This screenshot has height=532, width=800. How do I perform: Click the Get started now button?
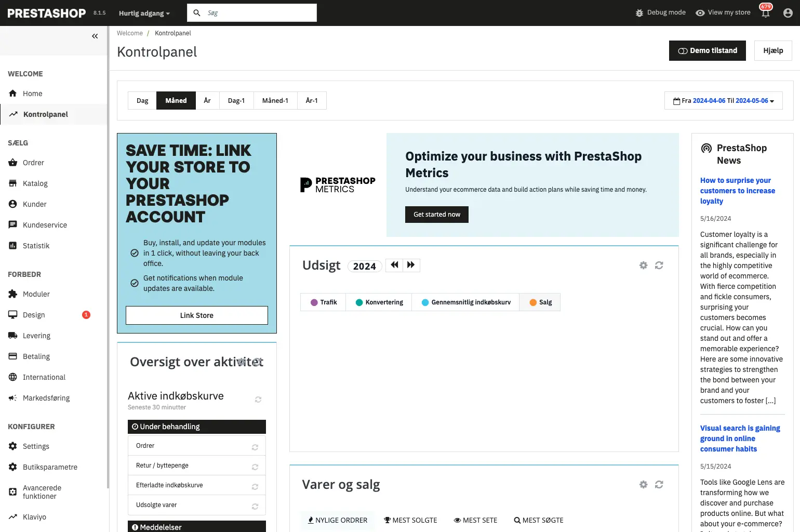[436, 214]
